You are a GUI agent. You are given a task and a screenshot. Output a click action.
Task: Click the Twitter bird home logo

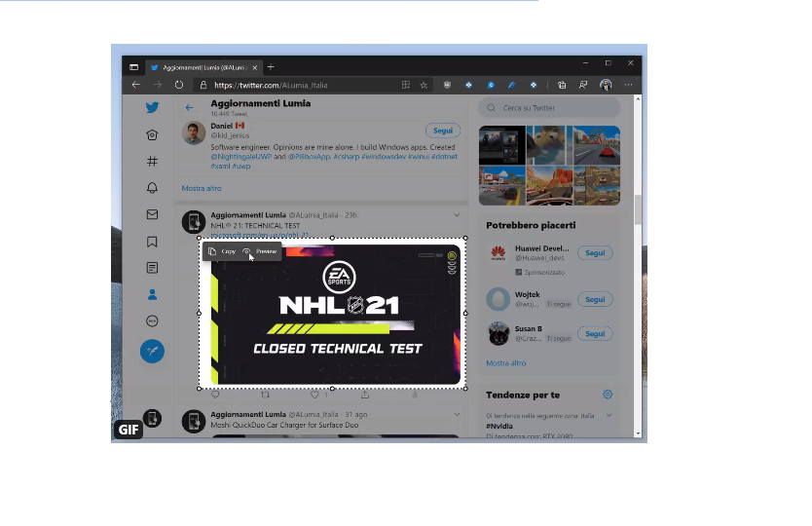point(152,108)
